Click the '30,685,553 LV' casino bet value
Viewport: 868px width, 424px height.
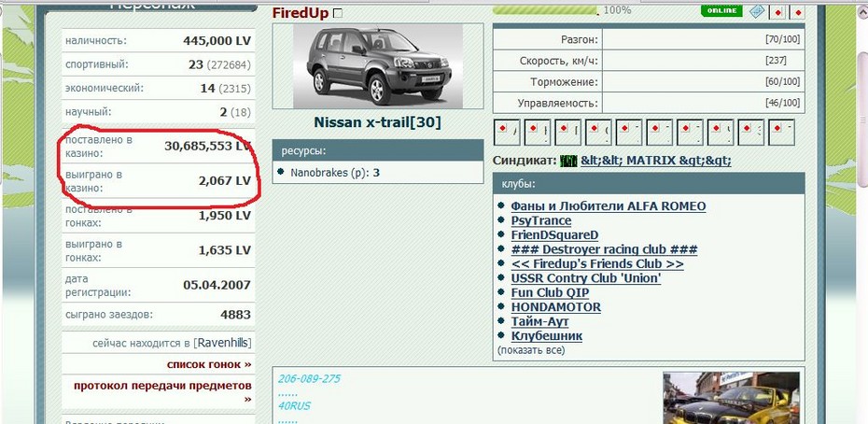tap(207, 147)
